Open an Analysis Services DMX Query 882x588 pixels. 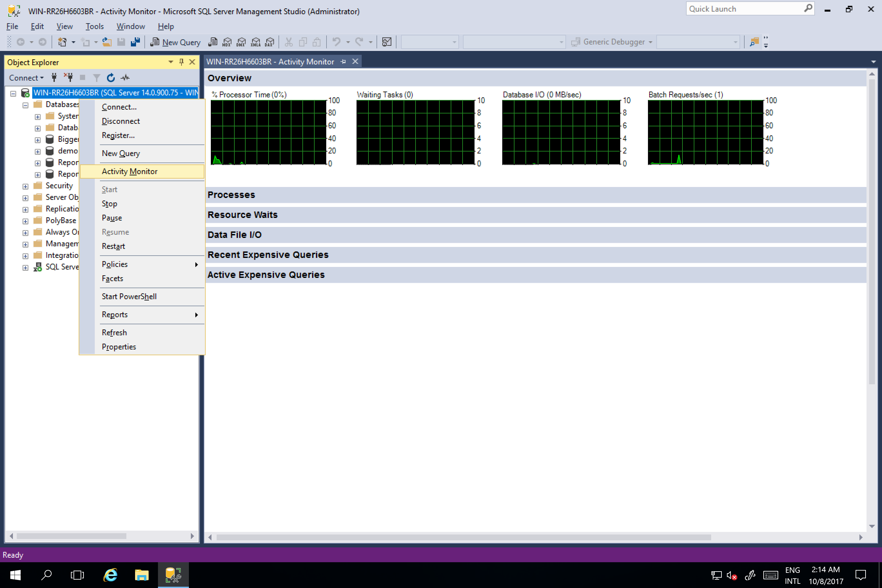[x=241, y=42]
